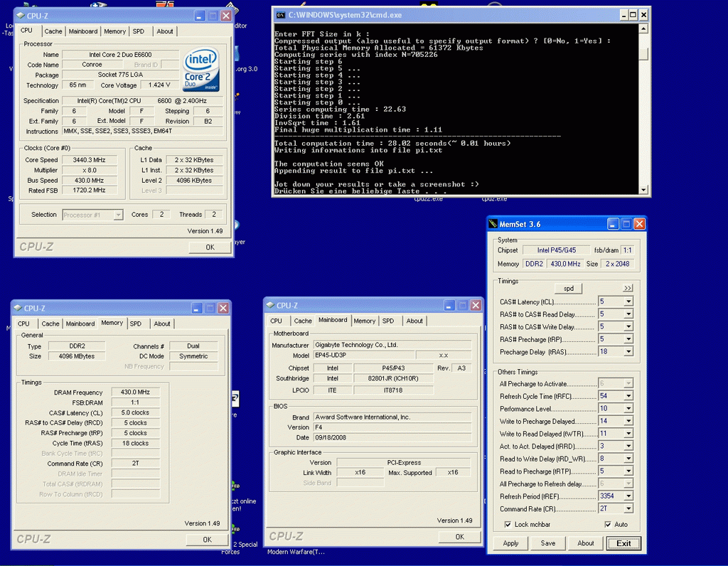This screenshot has width=728, height=566.
Task: Click the Southbridge value 82801JR (ICH10R)
Action: (393, 378)
